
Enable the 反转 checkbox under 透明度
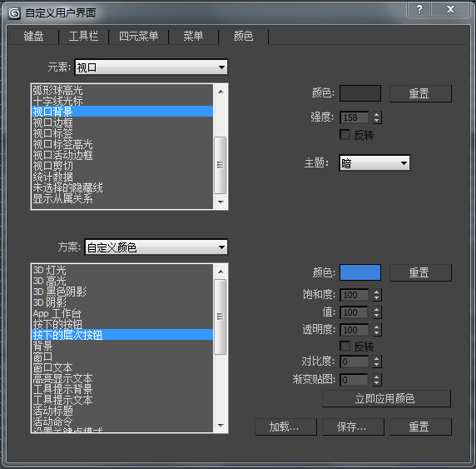pyautogui.click(x=345, y=346)
